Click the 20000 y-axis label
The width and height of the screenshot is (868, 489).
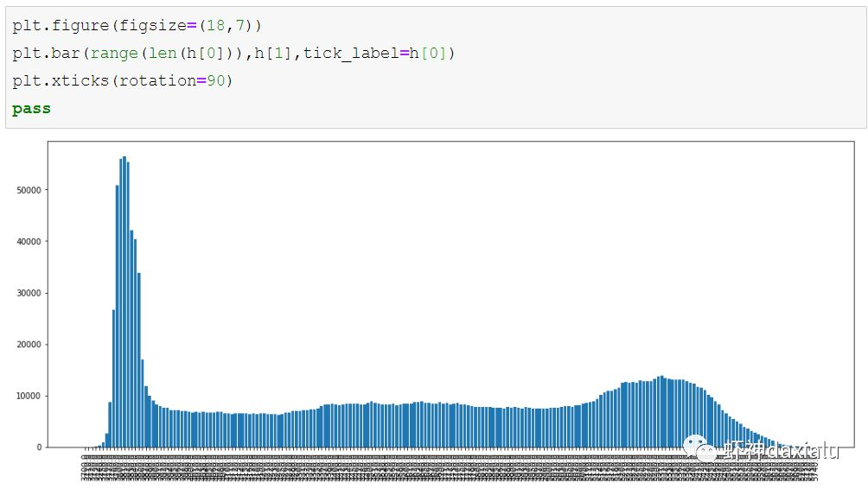(x=29, y=344)
